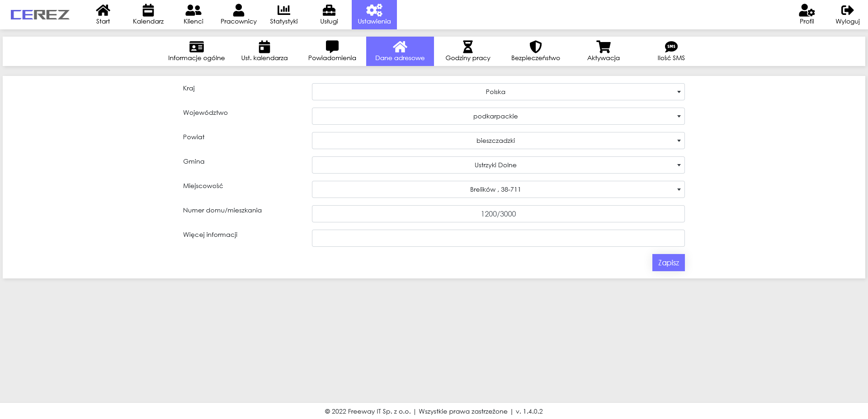
Task: Focus the Więcej informacji text field
Action: click(x=498, y=238)
